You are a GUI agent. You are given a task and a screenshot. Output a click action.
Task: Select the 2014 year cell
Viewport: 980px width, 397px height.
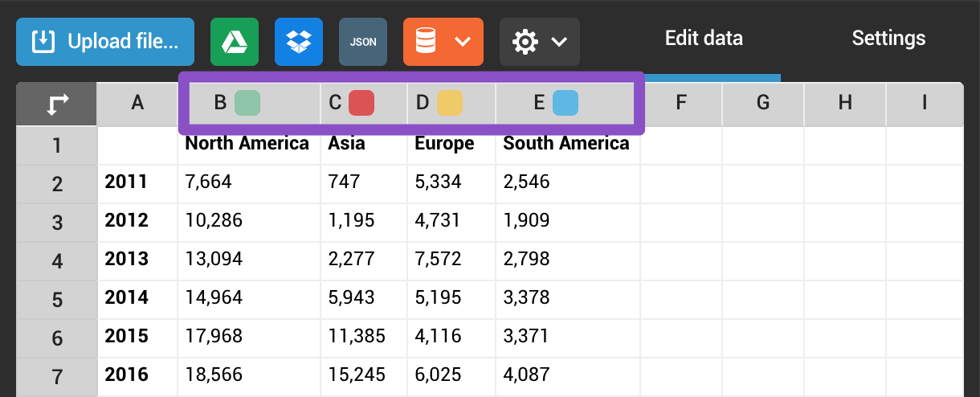tap(137, 301)
